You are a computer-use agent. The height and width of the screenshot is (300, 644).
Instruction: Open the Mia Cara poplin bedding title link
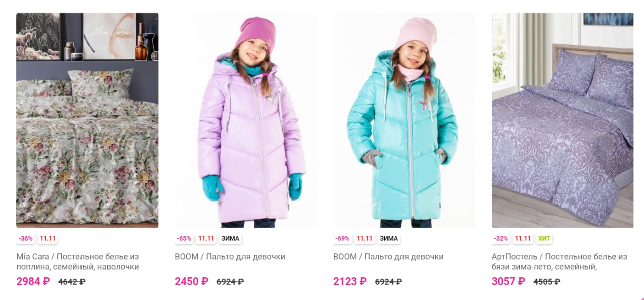coord(78,262)
